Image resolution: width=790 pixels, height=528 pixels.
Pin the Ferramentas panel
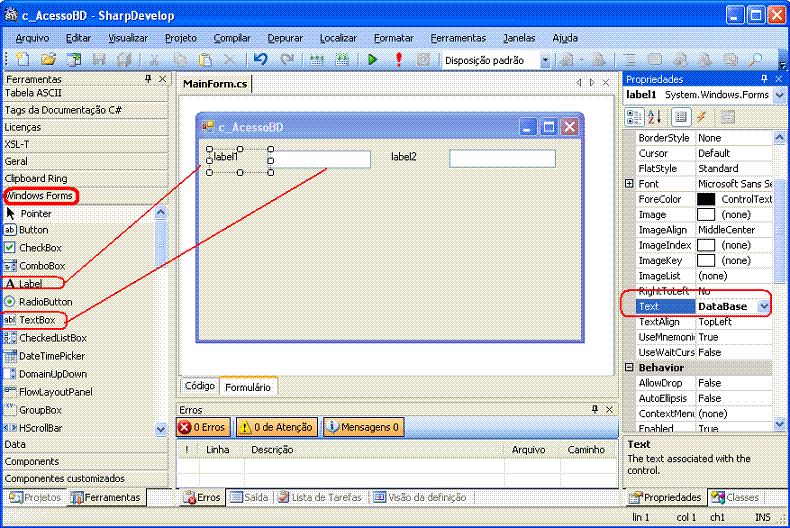pos(148,79)
